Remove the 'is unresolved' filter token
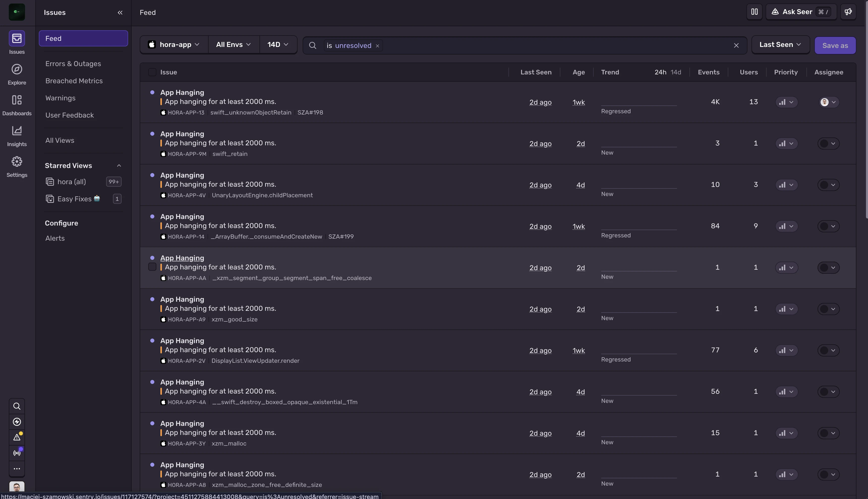Image resolution: width=868 pixels, height=499 pixels. [x=378, y=46]
